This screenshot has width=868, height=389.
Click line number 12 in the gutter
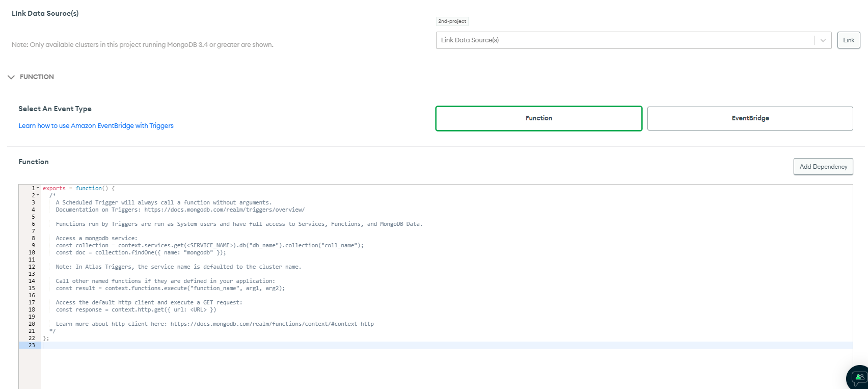coord(32,267)
